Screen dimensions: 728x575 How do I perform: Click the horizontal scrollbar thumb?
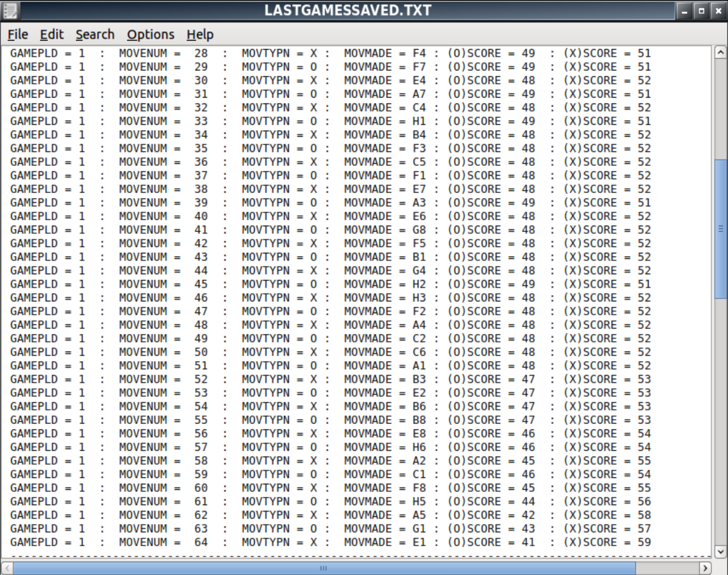pos(324,568)
